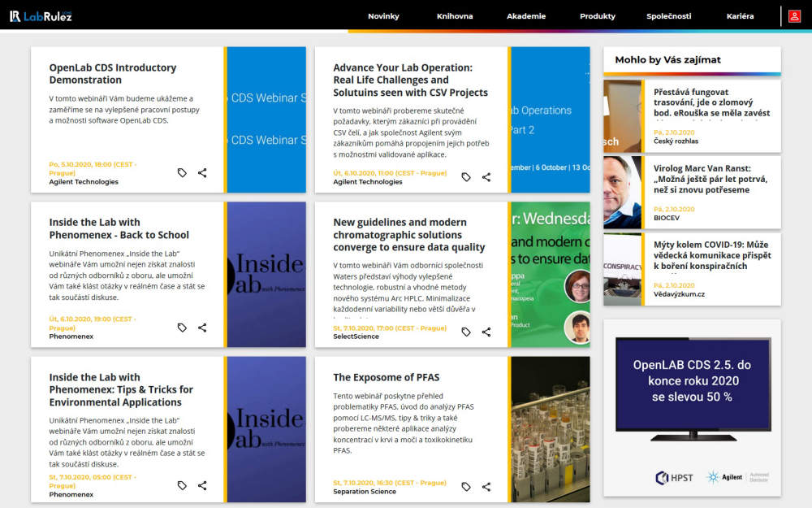Screen dimensions: 812x508
Task: Share the Advance Your Lab Operation webinar
Action: (486, 177)
